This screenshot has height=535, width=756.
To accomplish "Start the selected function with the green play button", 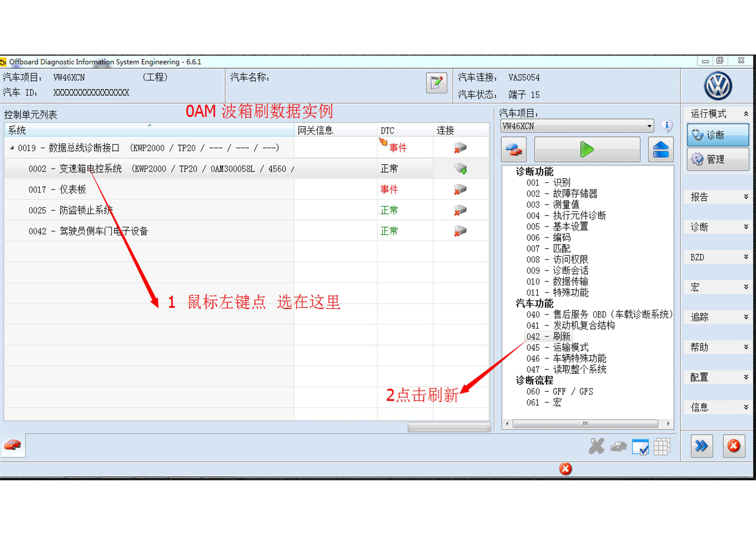I will click(x=587, y=150).
